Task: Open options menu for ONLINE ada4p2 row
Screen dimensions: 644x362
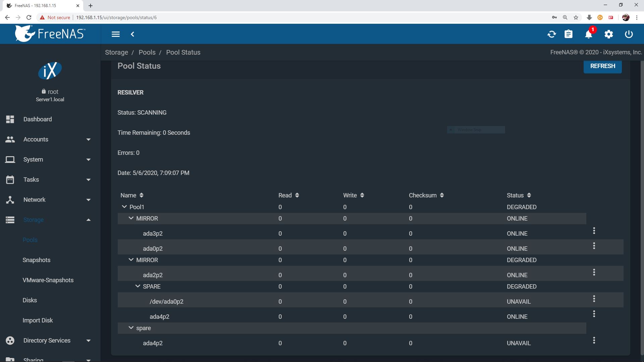Action: pyautogui.click(x=594, y=314)
